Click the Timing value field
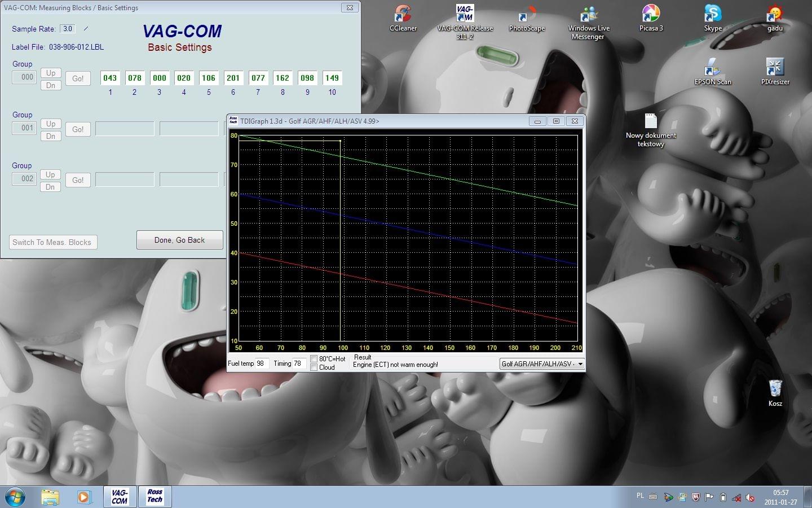Viewport: 812px width, 508px height. tap(299, 364)
